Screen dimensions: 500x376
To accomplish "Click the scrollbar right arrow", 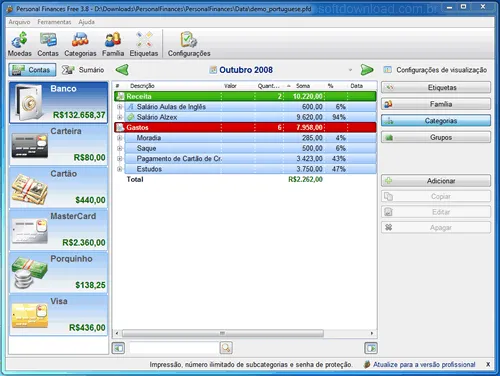I will click(372, 333).
